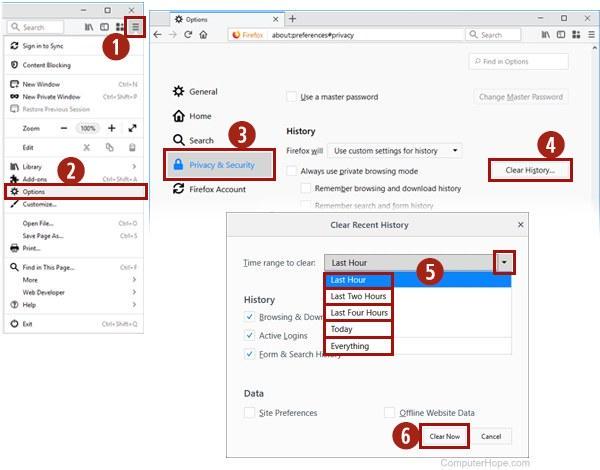Screen dimensions: 600x470
Task: Open Home settings category
Action: click(192, 116)
